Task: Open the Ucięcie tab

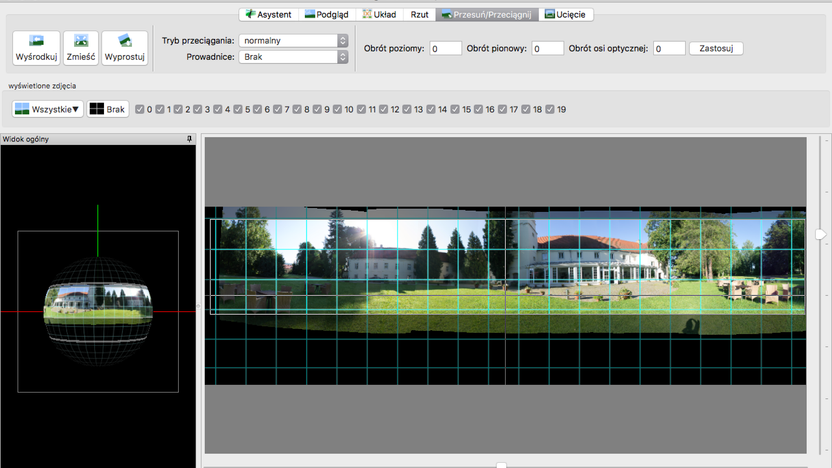Action: coord(566,14)
